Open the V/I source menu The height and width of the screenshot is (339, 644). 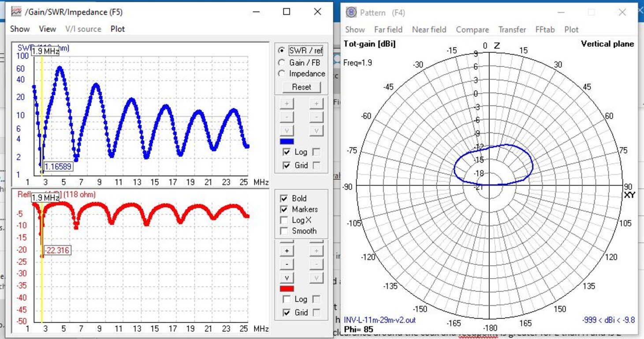click(83, 29)
